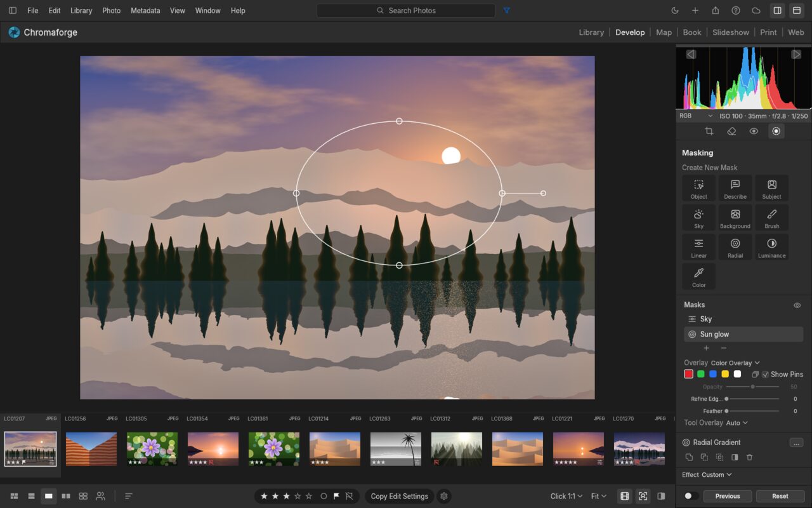Screen dimensions: 812x508
Task: Select the Brush mask tool
Action: 772,218
